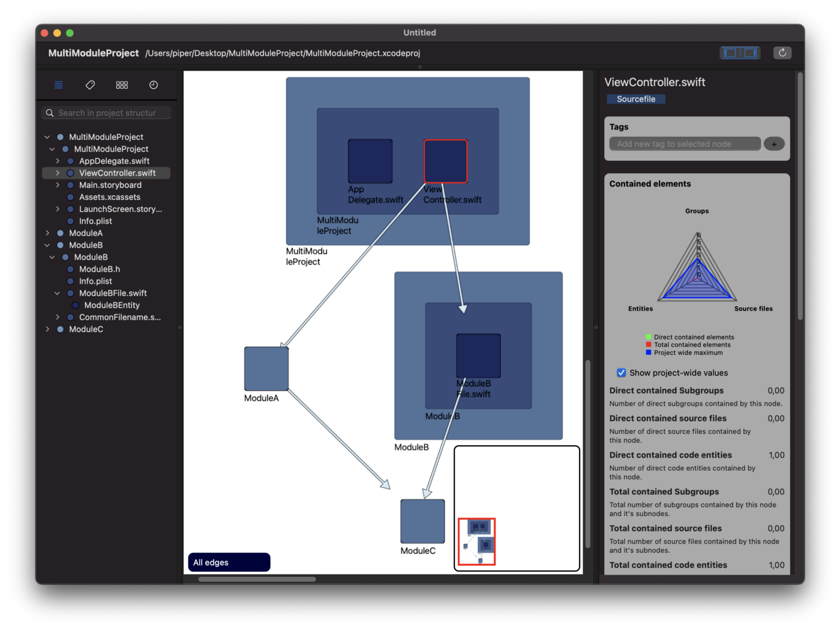The height and width of the screenshot is (631, 840).
Task: Select the ModuleA node in the graph
Action: point(266,369)
